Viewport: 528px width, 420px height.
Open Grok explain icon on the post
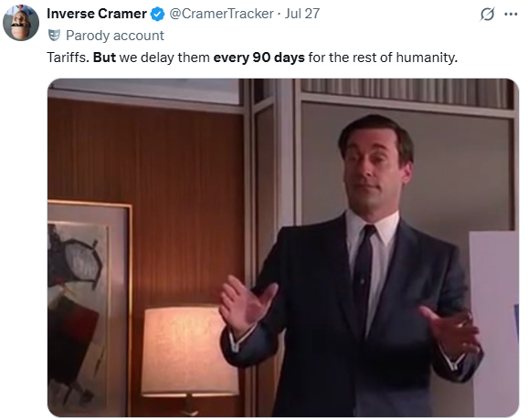(x=487, y=14)
